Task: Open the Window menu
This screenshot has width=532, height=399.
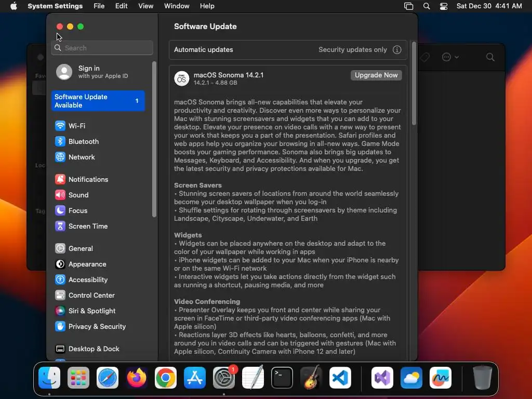Action: [177, 6]
